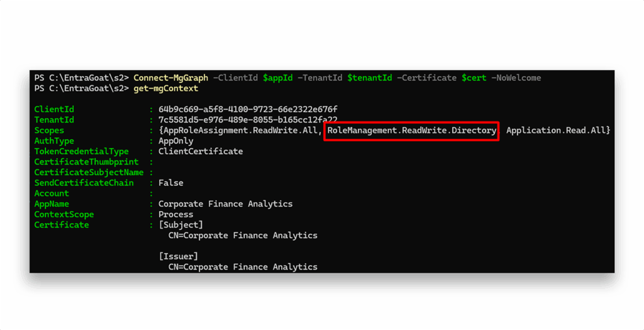This screenshot has width=644, height=330.
Task: Click the ClientId GUID value
Action: (x=248, y=110)
